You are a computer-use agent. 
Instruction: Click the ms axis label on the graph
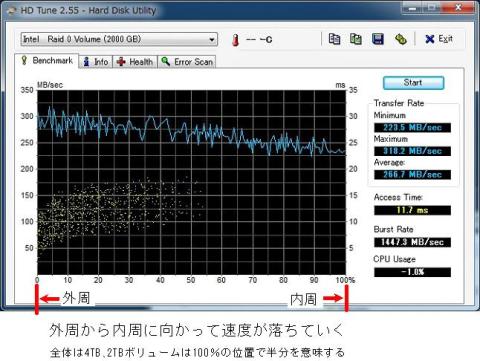point(340,85)
